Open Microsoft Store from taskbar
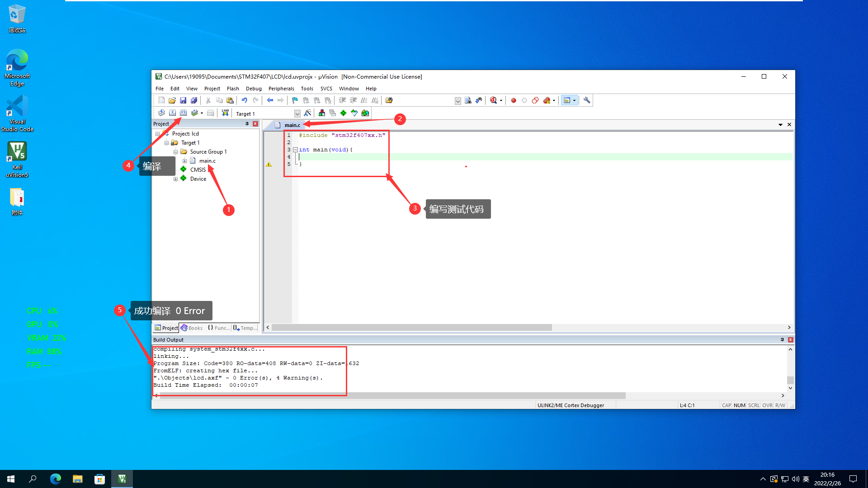The image size is (868, 488). coord(99,479)
